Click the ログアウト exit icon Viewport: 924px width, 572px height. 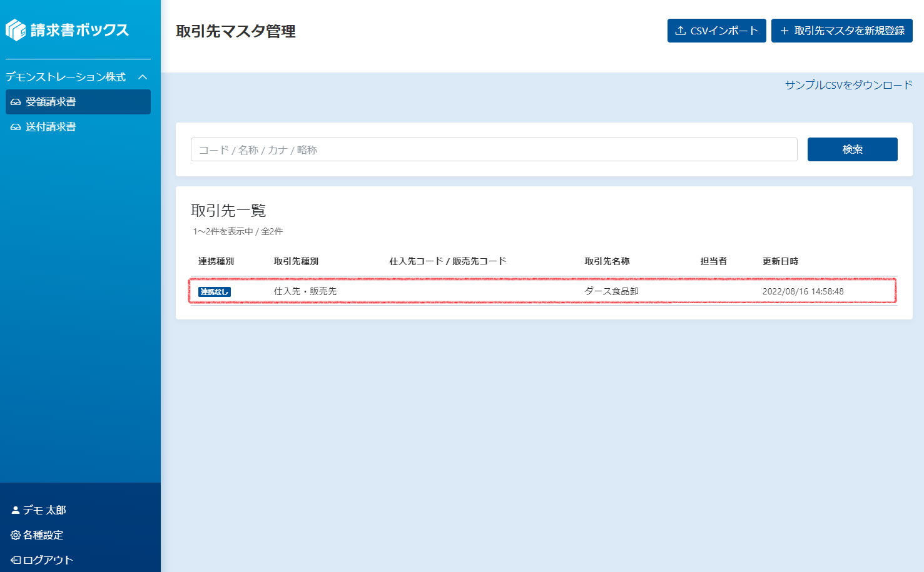click(x=16, y=560)
